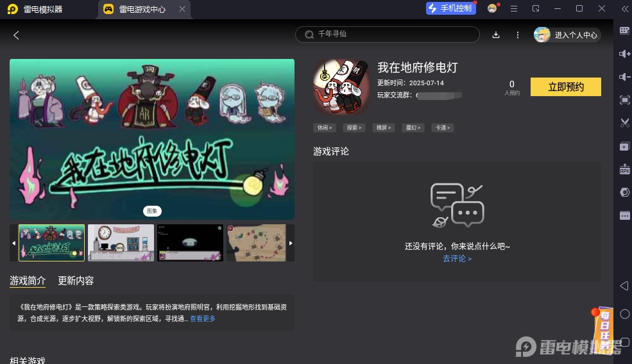Expand description with 查看更多
This screenshot has height=364, width=632.
tap(203, 318)
